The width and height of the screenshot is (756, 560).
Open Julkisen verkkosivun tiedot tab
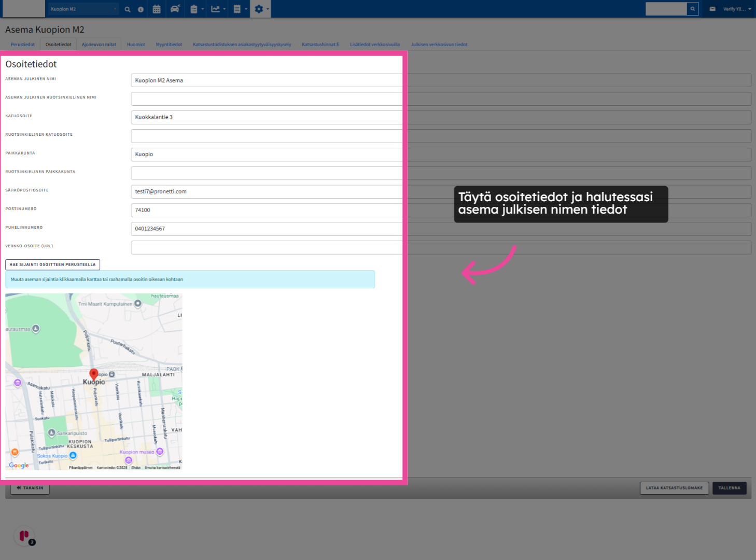pos(439,45)
